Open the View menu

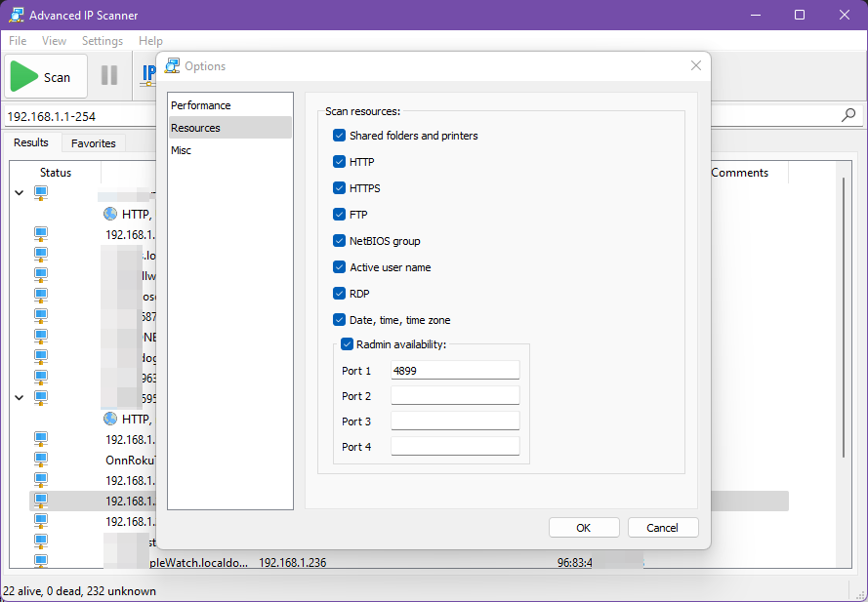55,41
